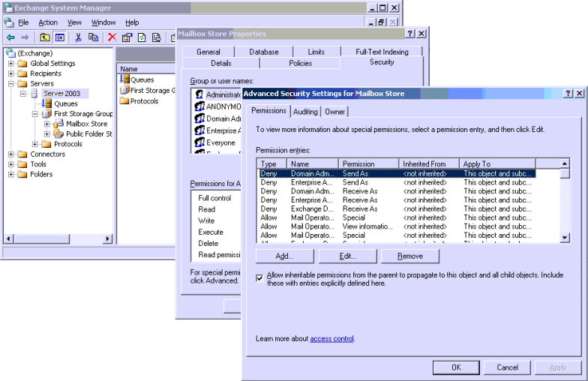Open the Full-Text Indexing tab

[382, 52]
